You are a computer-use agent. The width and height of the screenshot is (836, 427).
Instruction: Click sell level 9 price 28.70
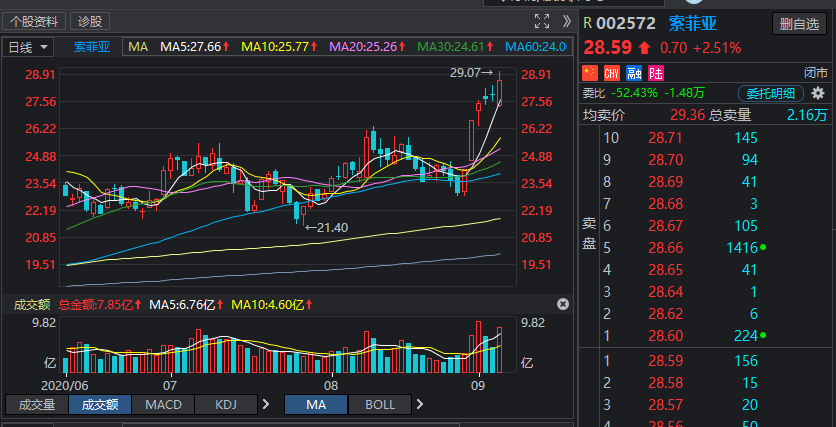[x=665, y=160]
